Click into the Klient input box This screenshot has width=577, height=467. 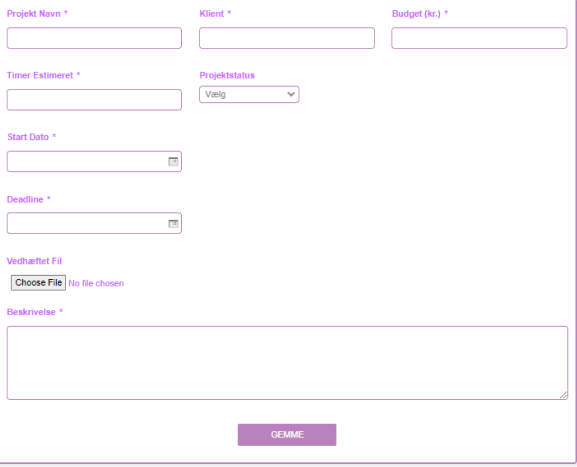(287, 38)
